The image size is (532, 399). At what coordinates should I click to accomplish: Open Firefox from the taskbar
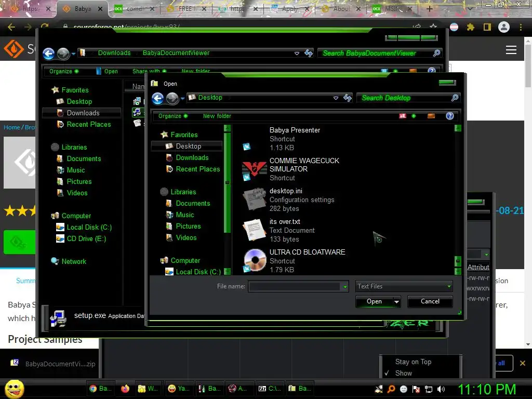[125, 389]
